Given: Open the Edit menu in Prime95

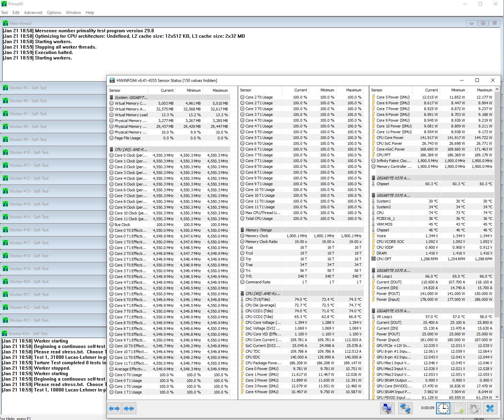Looking at the screenshot, I should click(16, 13).
